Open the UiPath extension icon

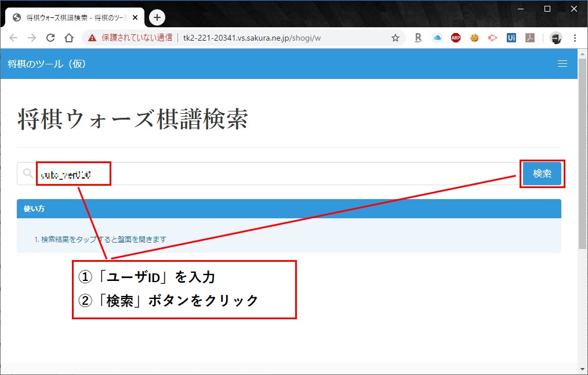(x=511, y=38)
